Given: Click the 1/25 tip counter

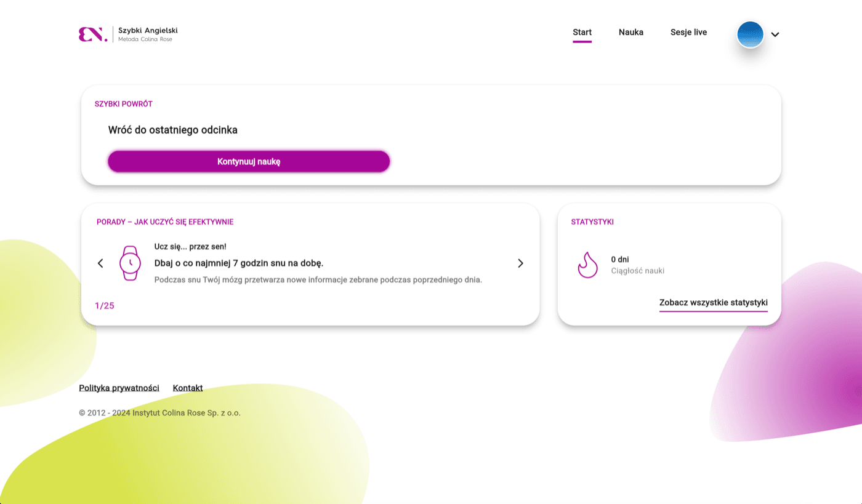Looking at the screenshot, I should point(105,306).
